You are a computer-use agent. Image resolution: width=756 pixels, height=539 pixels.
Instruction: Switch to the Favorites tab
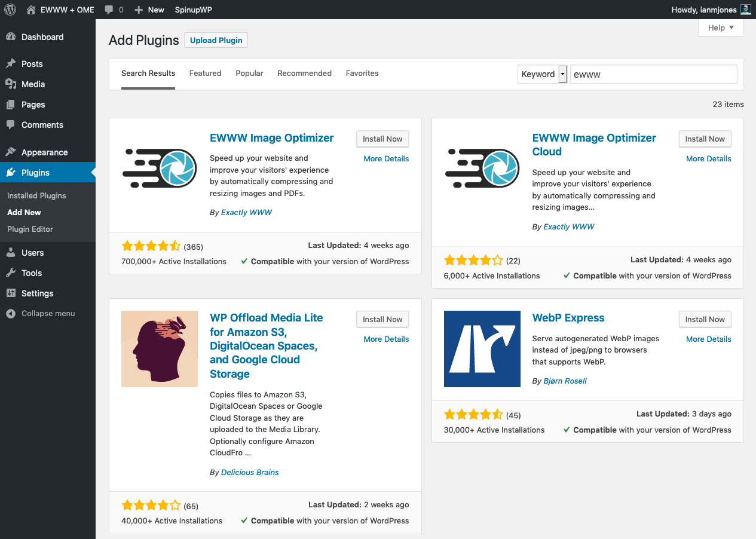(x=362, y=73)
